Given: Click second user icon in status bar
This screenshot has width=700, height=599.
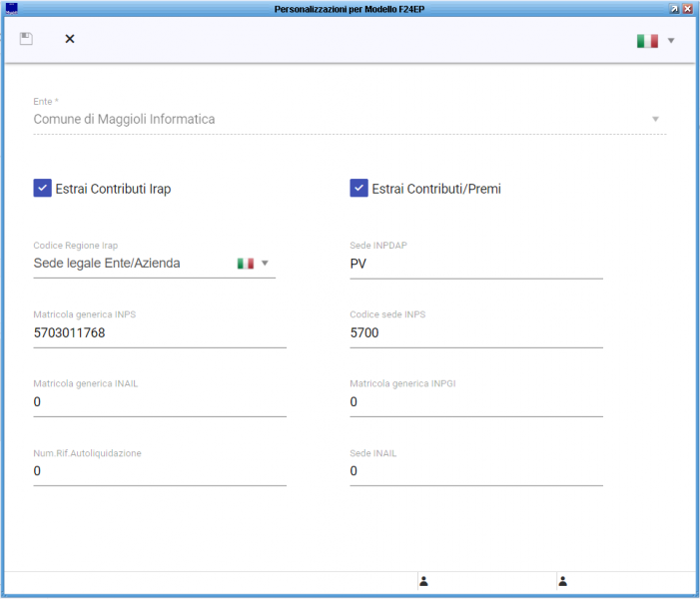Looking at the screenshot, I should tap(563, 581).
